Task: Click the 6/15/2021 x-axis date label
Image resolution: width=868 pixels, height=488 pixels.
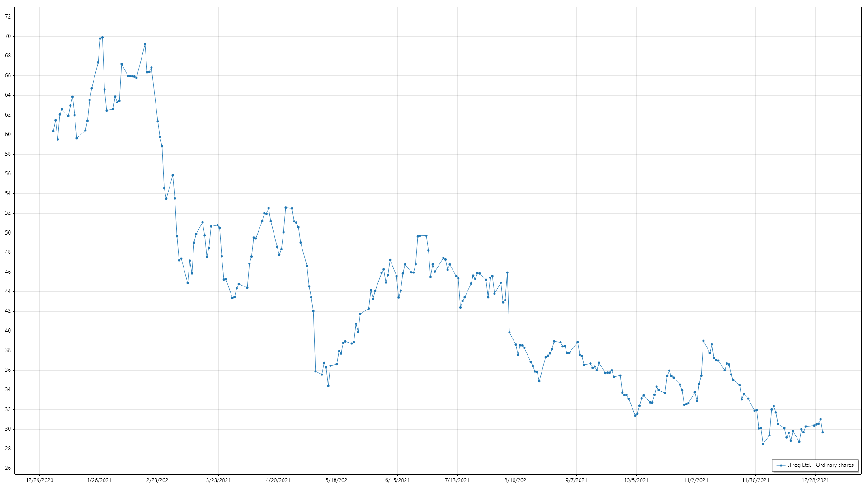Action: 397,480
